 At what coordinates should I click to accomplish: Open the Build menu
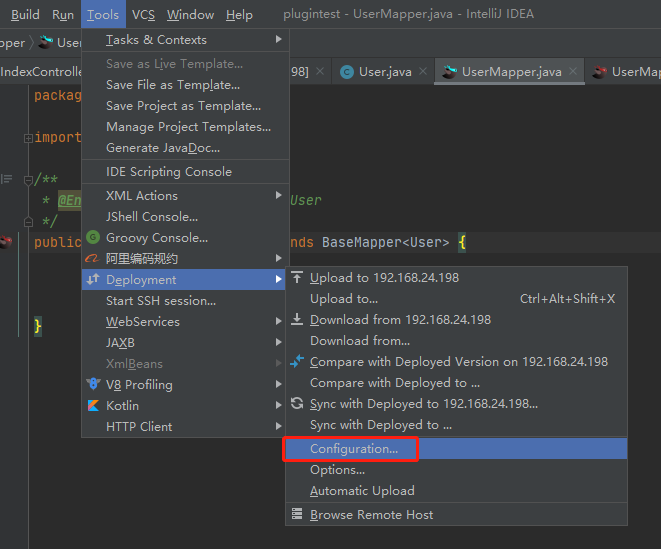[x=25, y=15]
